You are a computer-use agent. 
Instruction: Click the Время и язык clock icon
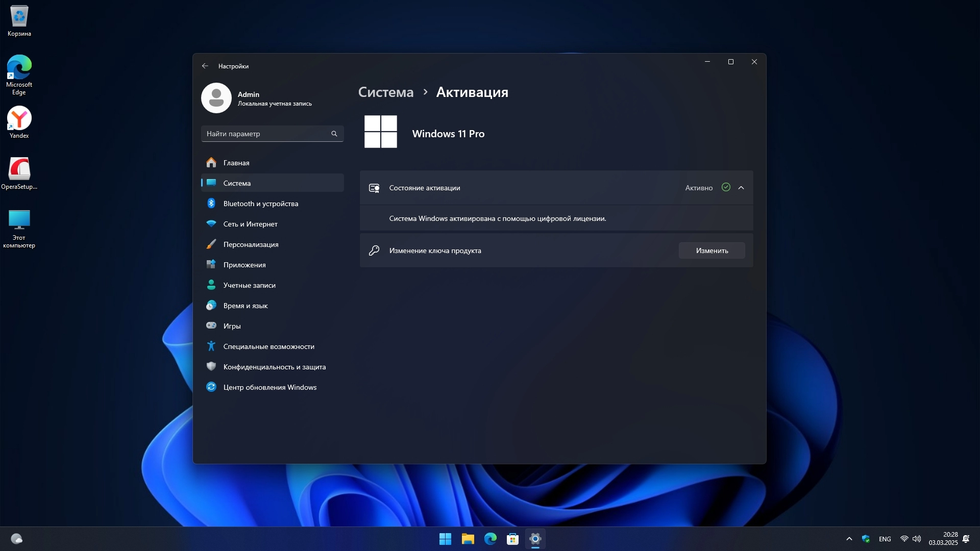point(211,305)
